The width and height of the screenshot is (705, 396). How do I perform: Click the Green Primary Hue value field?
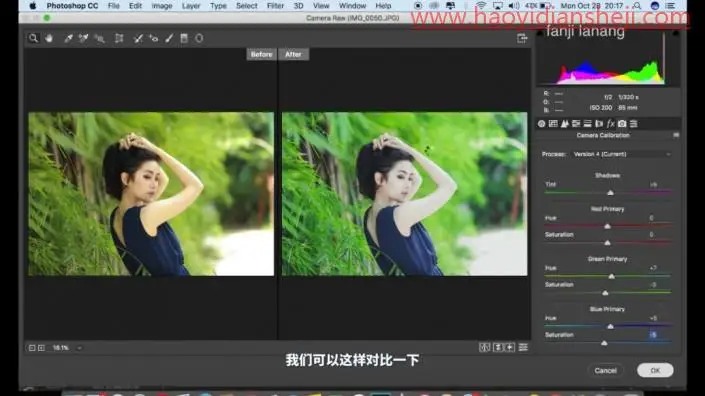(x=653, y=268)
